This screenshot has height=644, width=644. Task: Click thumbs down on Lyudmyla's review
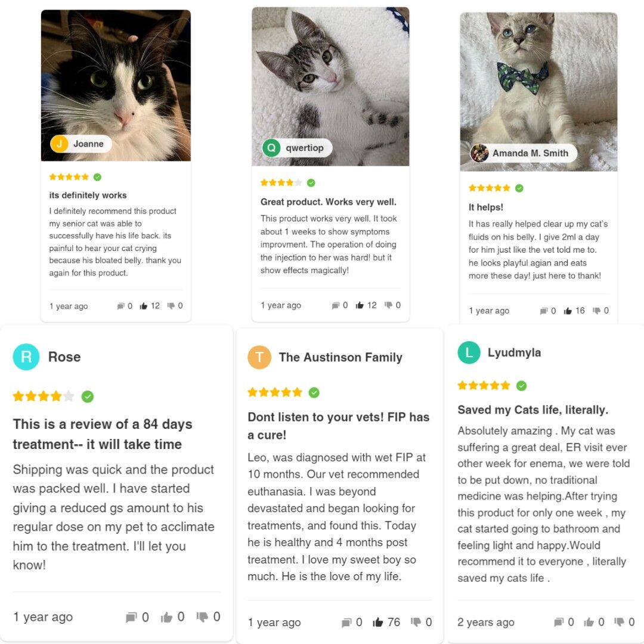pos(620,622)
